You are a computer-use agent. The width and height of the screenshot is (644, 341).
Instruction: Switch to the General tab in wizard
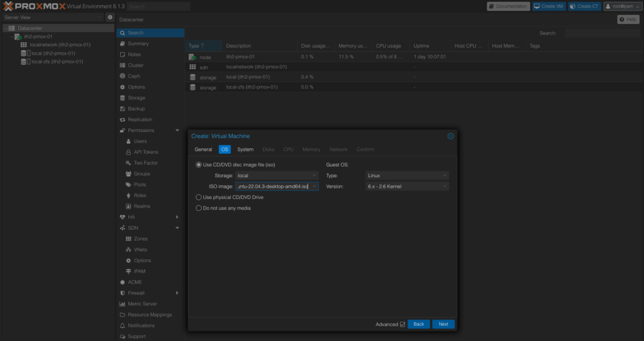pyautogui.click(x=203, y=149)
